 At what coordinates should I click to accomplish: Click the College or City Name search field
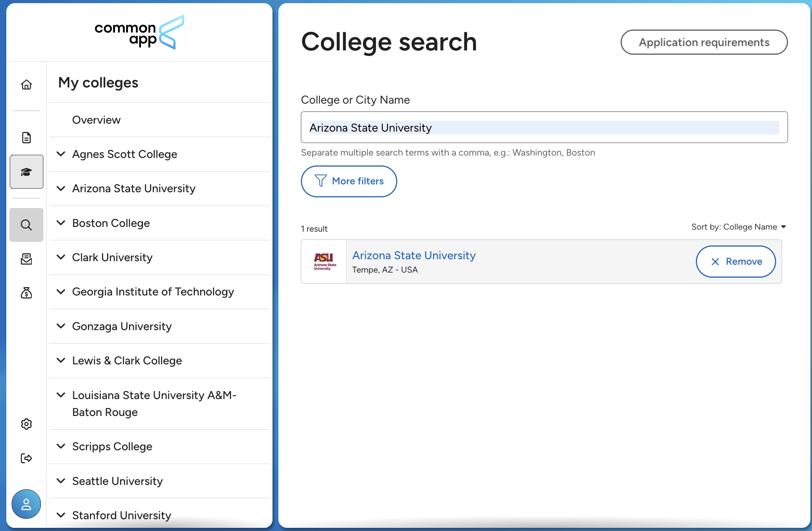544,127
